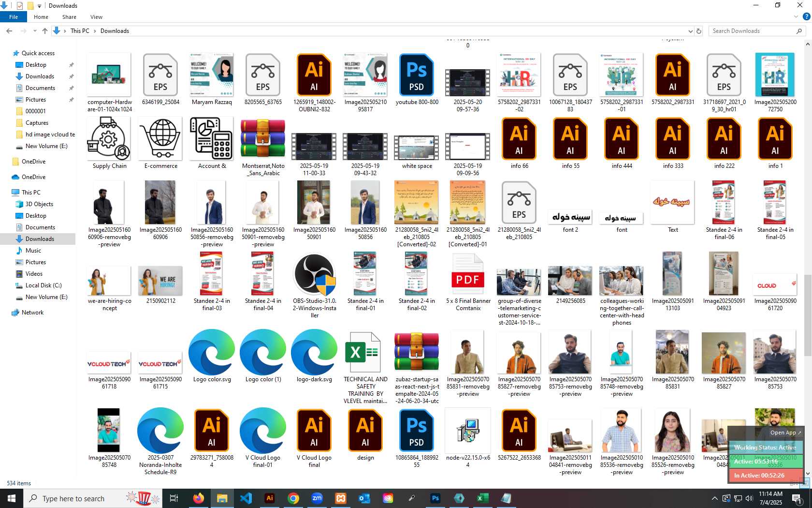Open Captures folder in navigation pane

tap(37, 123)
